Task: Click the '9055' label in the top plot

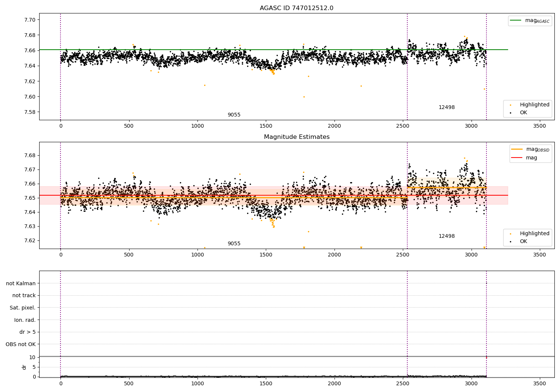Action: [x=234, y=115]
